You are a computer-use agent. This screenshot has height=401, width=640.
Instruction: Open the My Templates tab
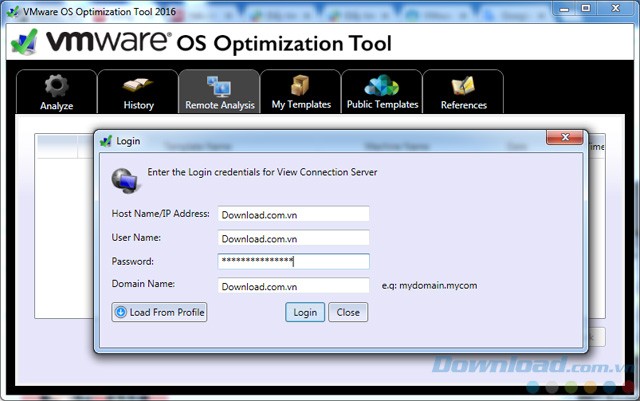point(300,92)
